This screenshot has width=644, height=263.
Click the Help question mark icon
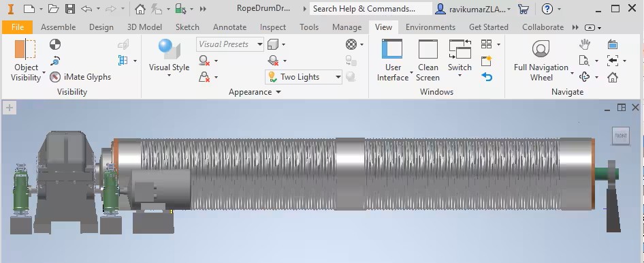click(547, 9)
